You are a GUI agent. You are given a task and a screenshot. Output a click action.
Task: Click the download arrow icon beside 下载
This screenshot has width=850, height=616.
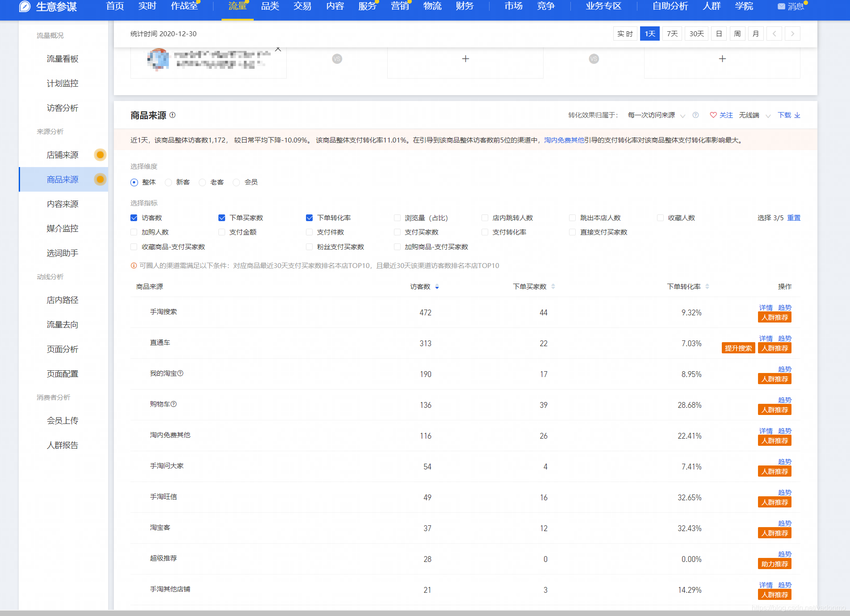(797, 115)
